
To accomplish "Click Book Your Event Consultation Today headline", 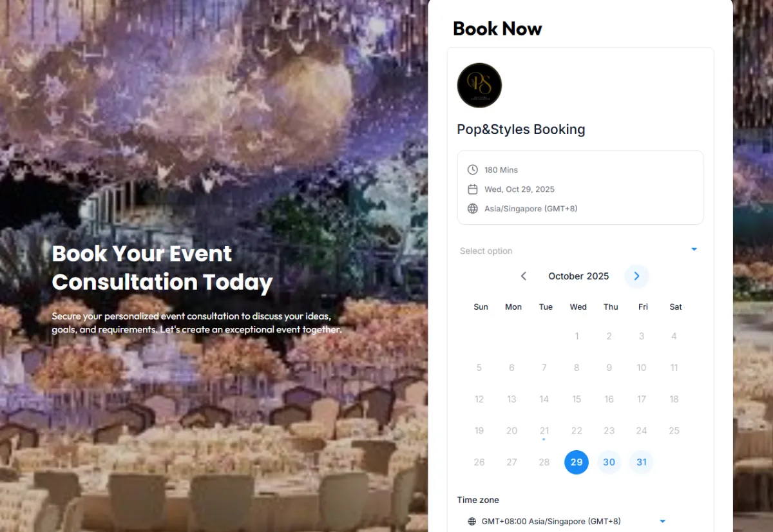I will coord(162,268).
